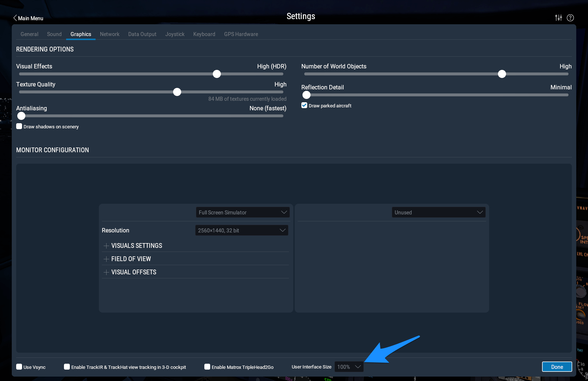Open the Resolution dropdown
The width and height of the screenshot is (588, 381).
pyautogui.click(x=241, y=230)
